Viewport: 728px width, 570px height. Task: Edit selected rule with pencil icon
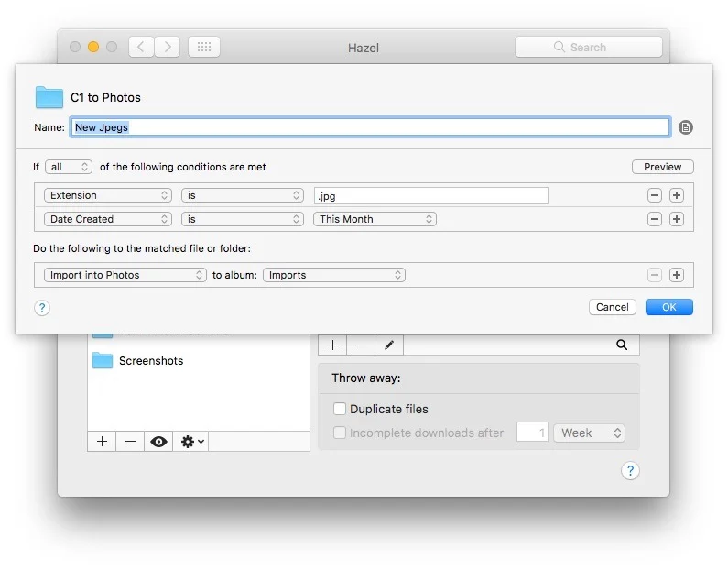tap(389, 345)
